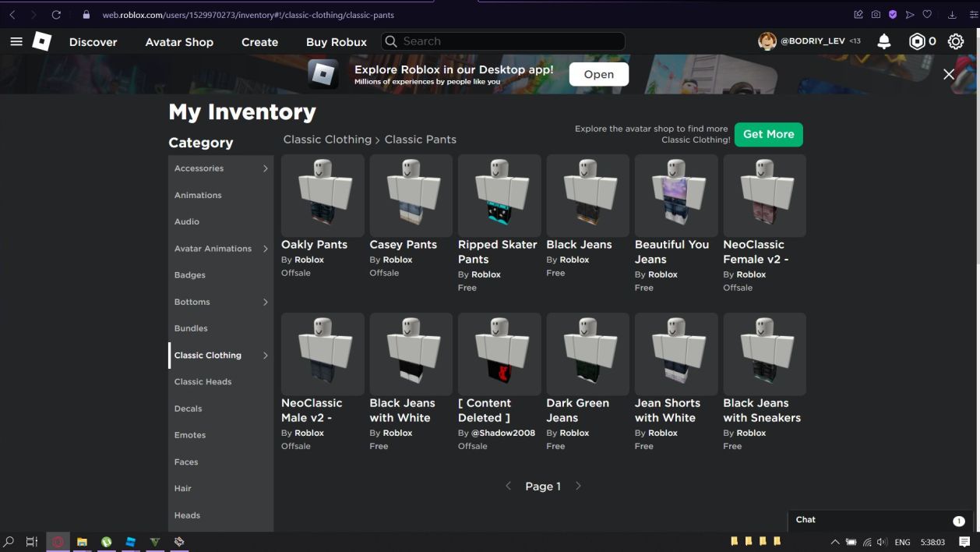
Task: Open the Dark Green Jeans thumbnail
Action: [588, 354]
